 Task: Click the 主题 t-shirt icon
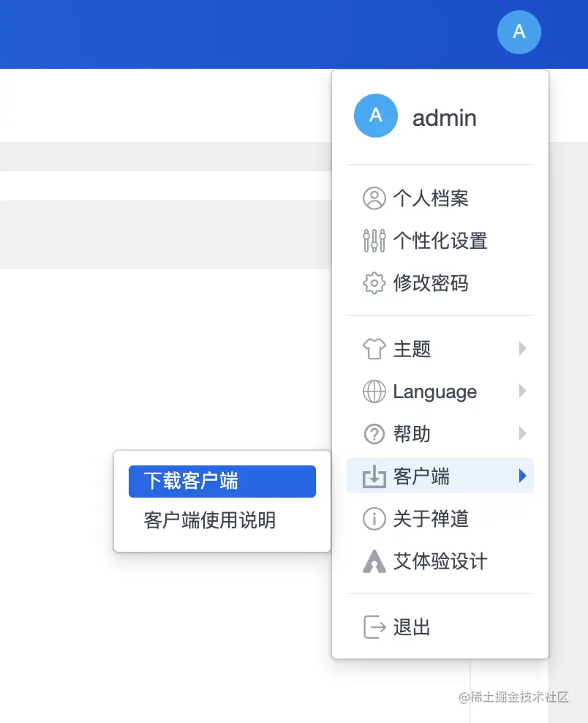tap(374, 348)
